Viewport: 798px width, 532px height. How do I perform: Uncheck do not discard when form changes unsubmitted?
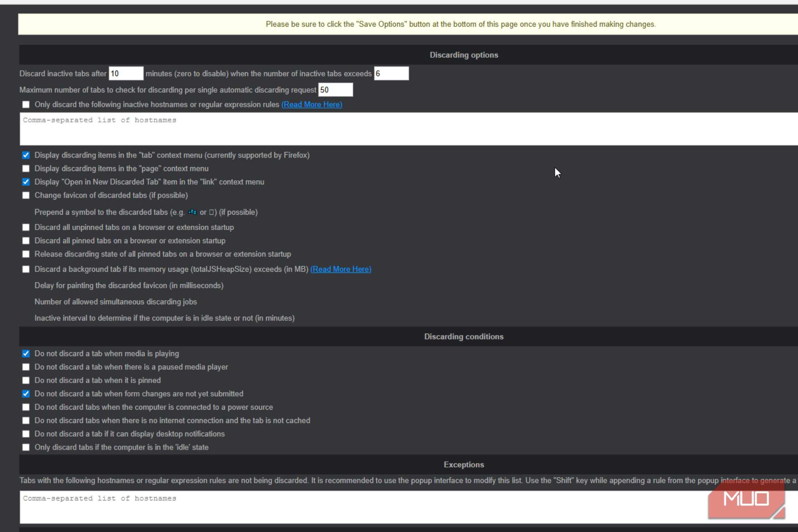point(26,394)
